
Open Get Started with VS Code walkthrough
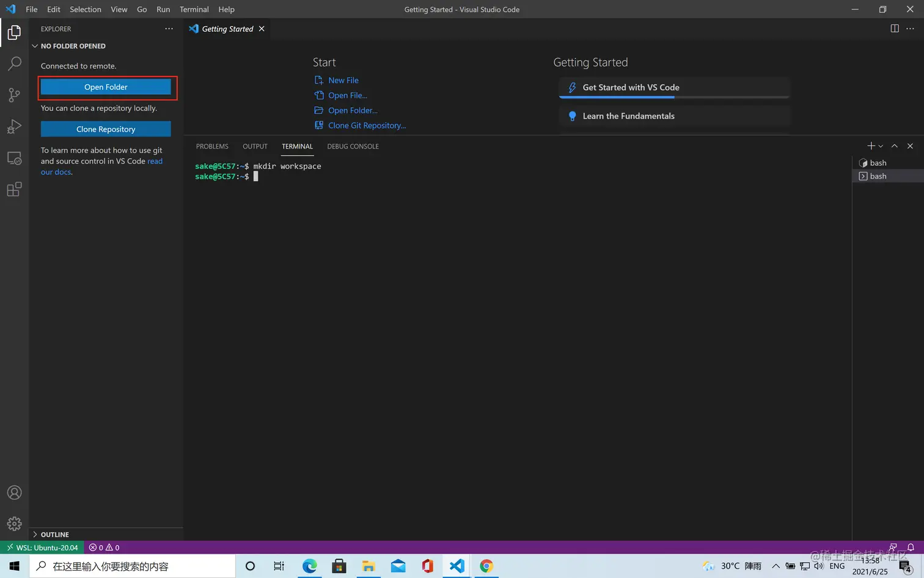pos(675,87)
